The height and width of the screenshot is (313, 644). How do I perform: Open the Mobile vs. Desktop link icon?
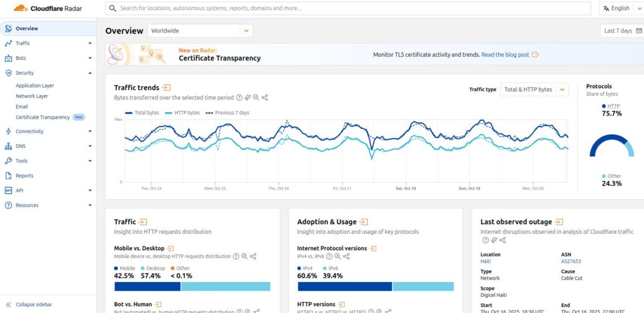click(170, 248)
